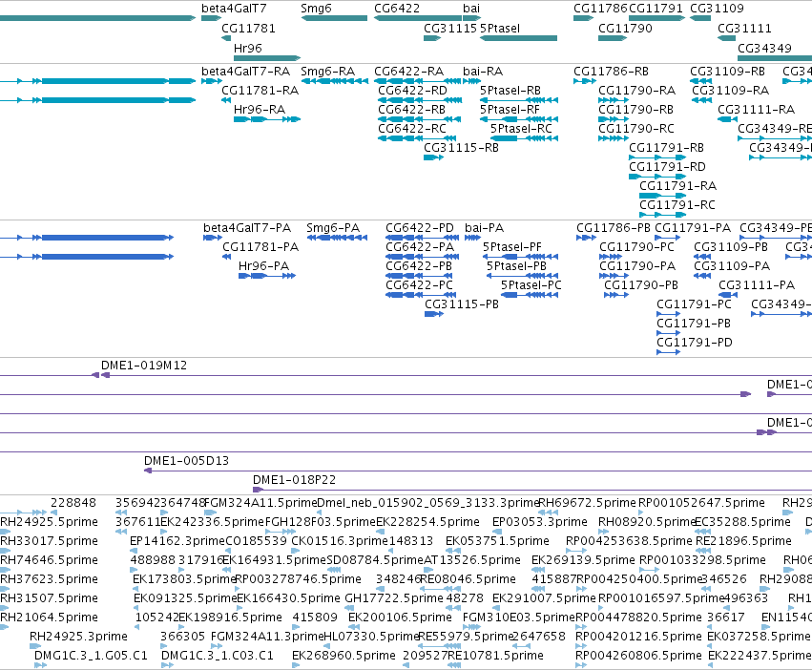This screenshot has height=670, width=812.
Task: Select the RE21896.5prime EST label
Action: (743, 541)
